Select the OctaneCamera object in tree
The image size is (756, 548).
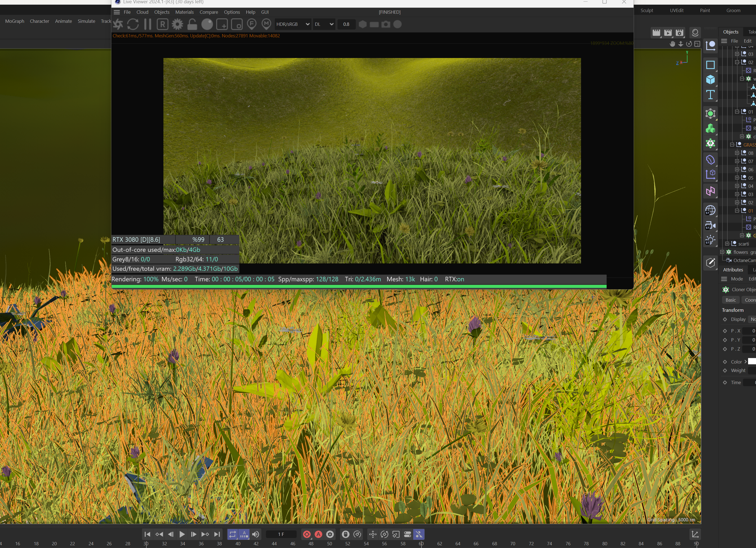pos(744,260)
